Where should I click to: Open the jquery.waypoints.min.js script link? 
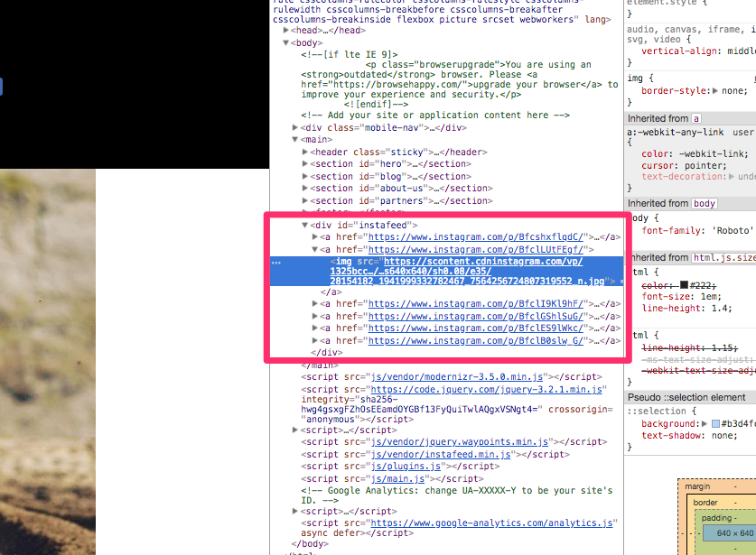point(460,442)
